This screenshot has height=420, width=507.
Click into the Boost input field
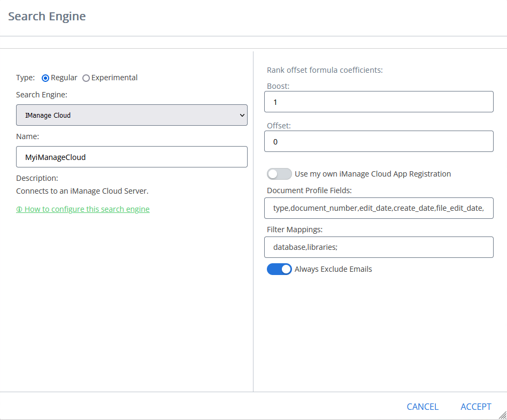pos(379,102)
